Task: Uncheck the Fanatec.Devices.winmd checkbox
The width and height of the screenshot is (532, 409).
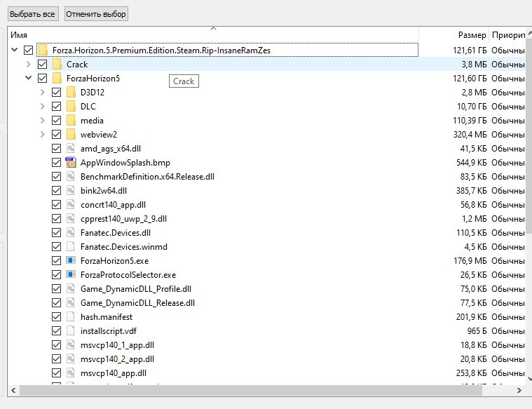Action: 57,247
